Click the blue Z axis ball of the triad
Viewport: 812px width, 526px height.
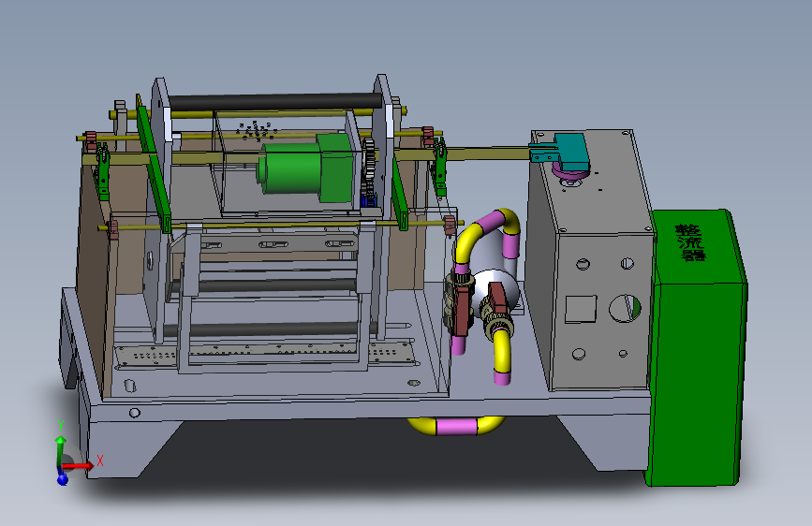63,479
